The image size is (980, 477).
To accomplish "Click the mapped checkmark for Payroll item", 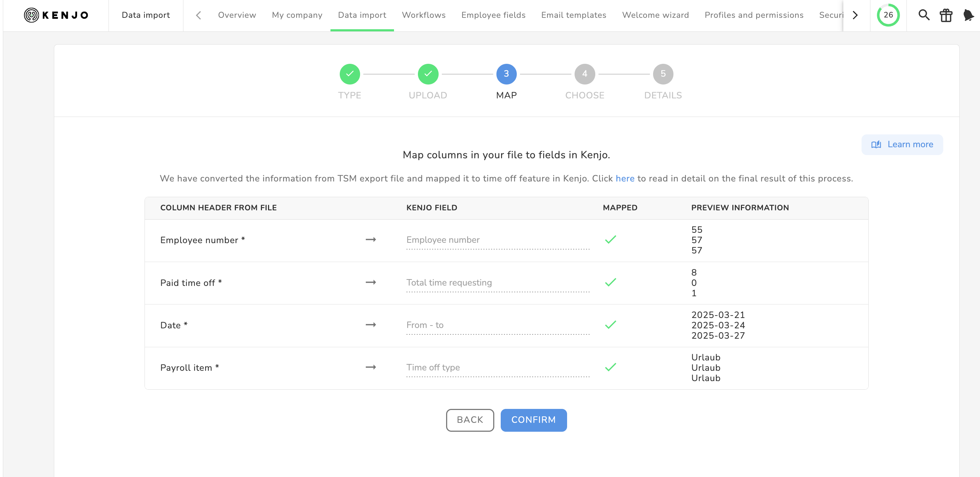I will pos(610,367).
